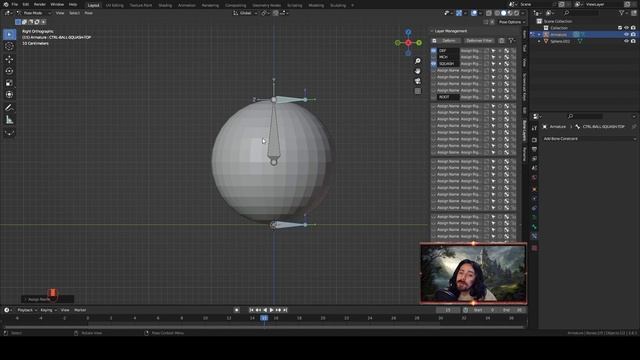Switch to the UV Editing workspace tab
Image resolution: width=640 pixels, height=360 pixels.
coord(115,5)
